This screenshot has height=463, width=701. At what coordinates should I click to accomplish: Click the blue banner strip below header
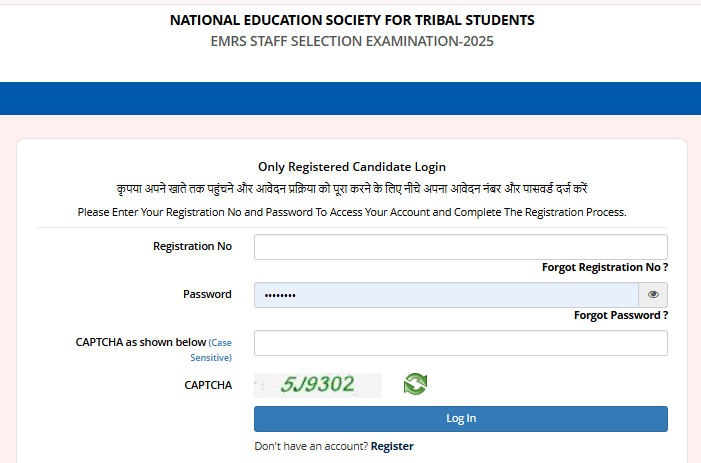click(350, 99)
